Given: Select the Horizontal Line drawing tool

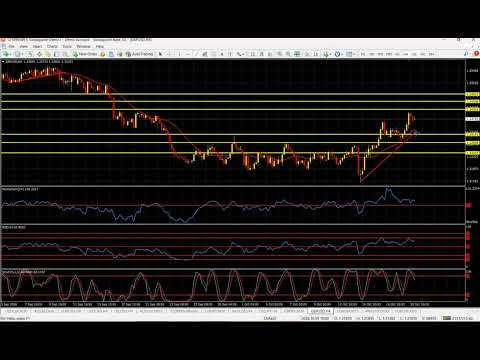Looking at the screenshot, I should point(188,54).
